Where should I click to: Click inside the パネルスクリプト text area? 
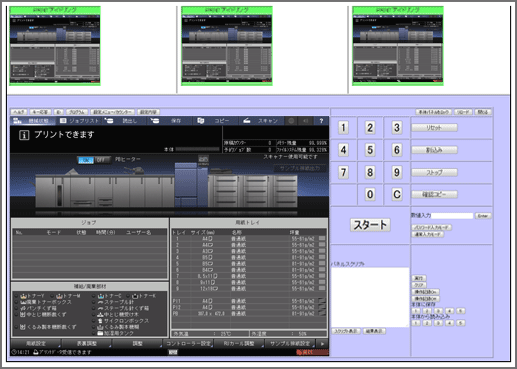pos(370,297)
